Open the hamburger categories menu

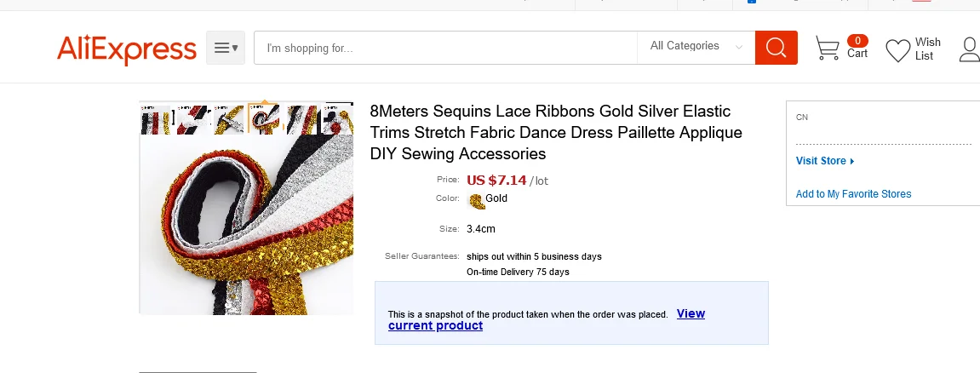(x=226, y=48)
